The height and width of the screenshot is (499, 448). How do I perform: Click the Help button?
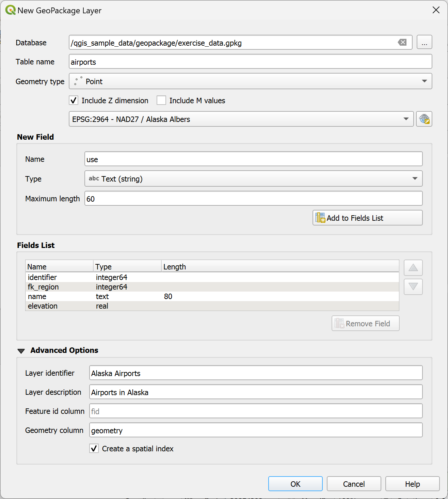412,484
